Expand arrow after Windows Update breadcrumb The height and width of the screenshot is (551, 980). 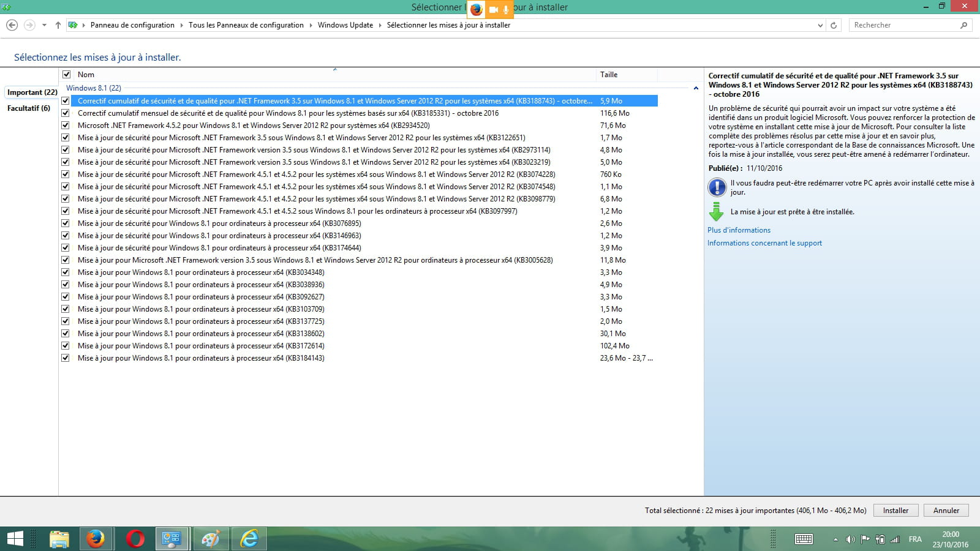tap(380, 25)
